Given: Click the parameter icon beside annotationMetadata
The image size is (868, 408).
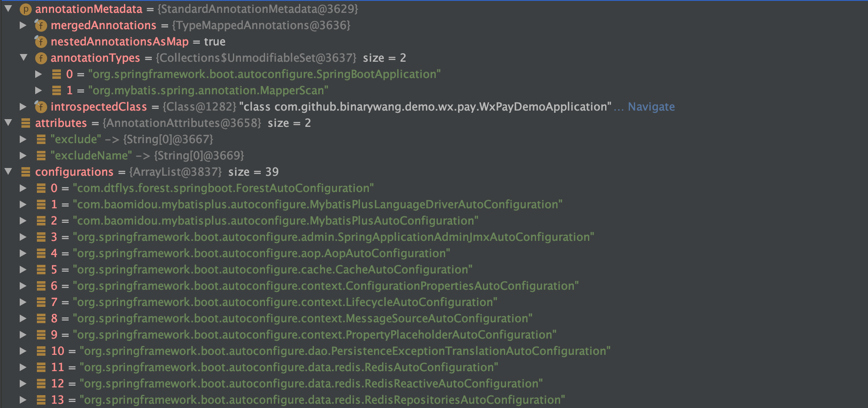Looking at the screenshot, I should pyautogui.click(x=25, y=9).
